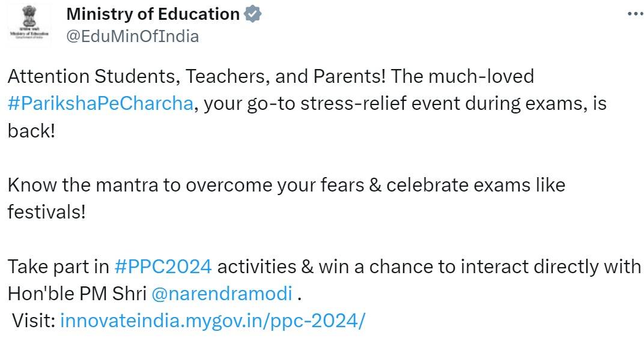Click the "back!" text line

(31, 131)
